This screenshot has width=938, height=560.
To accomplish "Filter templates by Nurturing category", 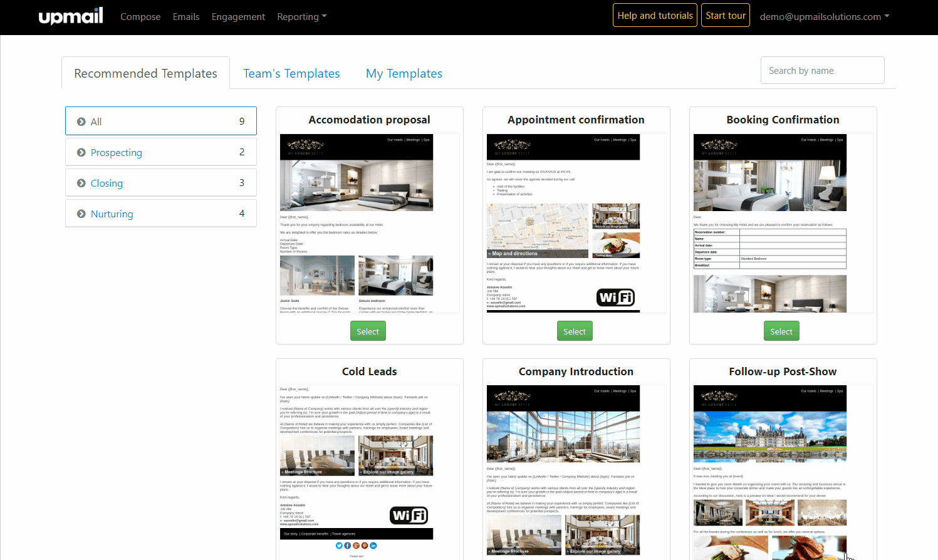I will 161,214.
